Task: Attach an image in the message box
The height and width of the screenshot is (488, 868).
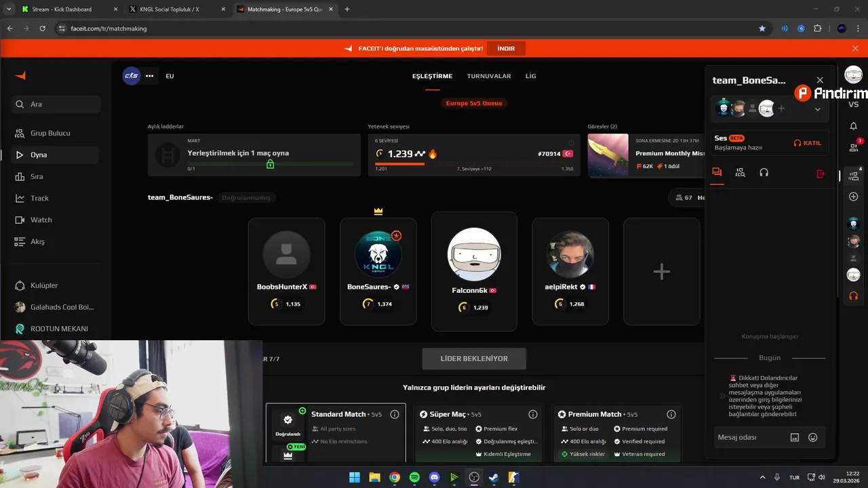Action: [795, 438]
